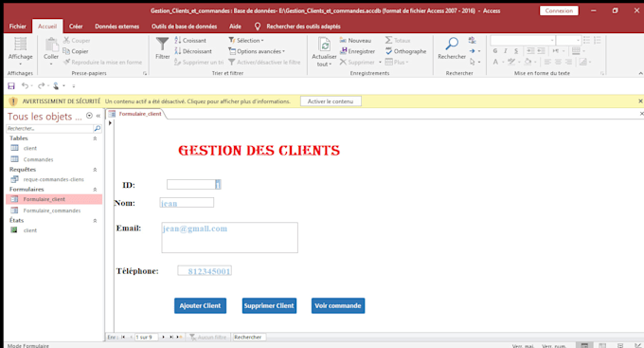Click the Copier copy command
644x348 pixels.
point(76,51)
